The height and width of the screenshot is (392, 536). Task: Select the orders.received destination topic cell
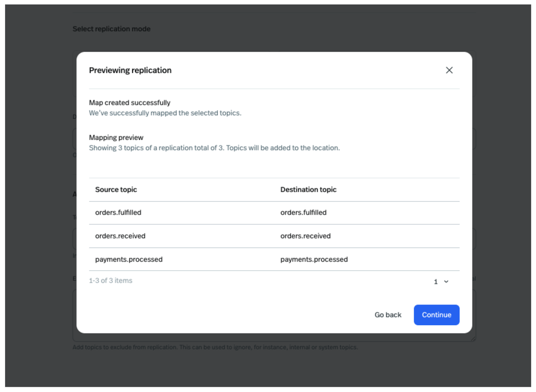(x=305, y=236)
